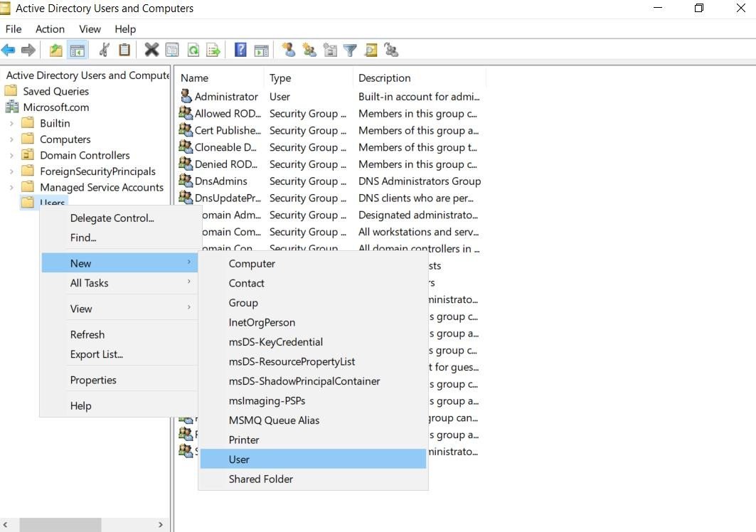Click the Filter funnel icon
756x532 pixels.
point(350,50)
